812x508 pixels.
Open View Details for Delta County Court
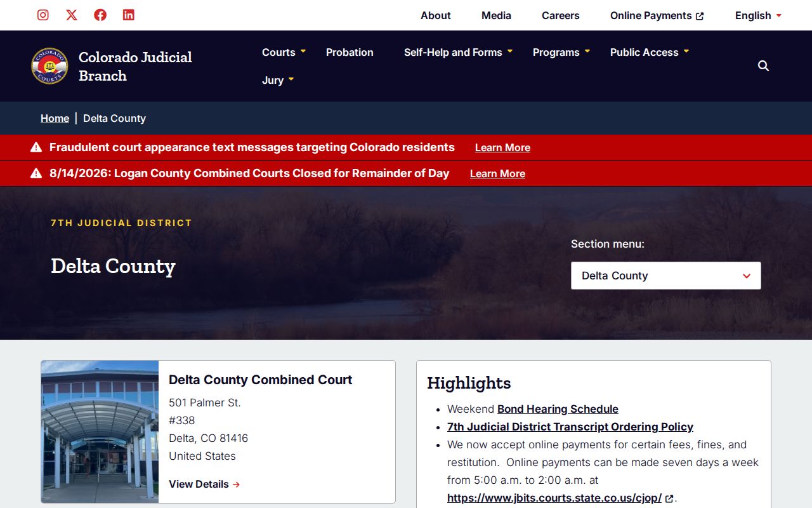coord(204,484)
